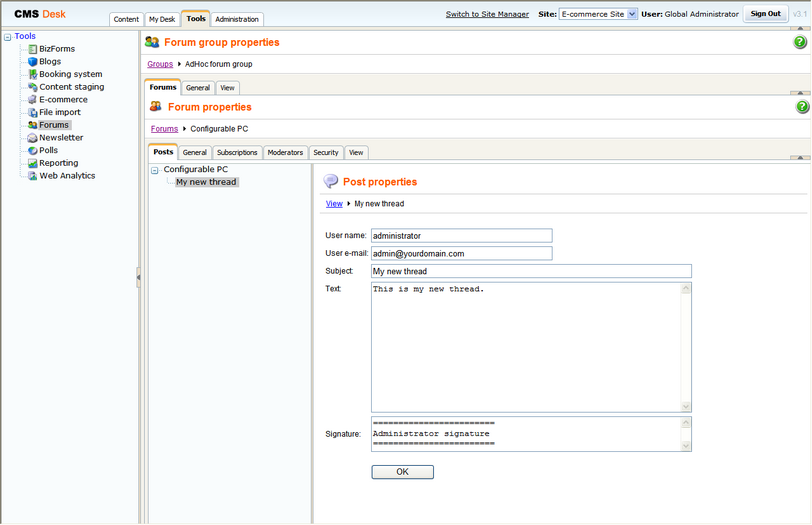The image size is (812, 525).
Task: Click the Forums icon in tree
Action: (x=33, y=125)
